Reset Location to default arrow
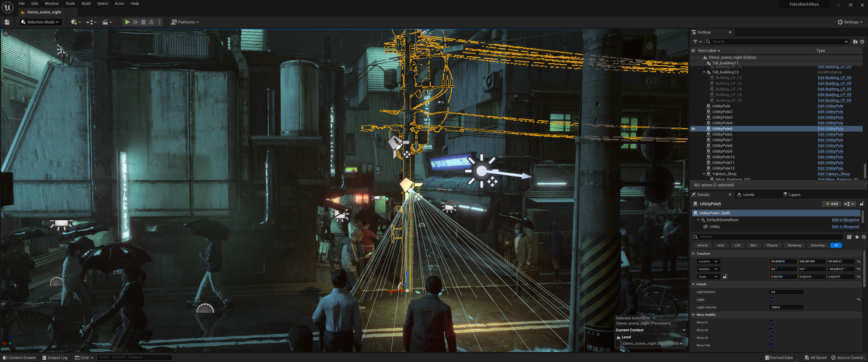The image size is (868, 362). coord(859,261)
